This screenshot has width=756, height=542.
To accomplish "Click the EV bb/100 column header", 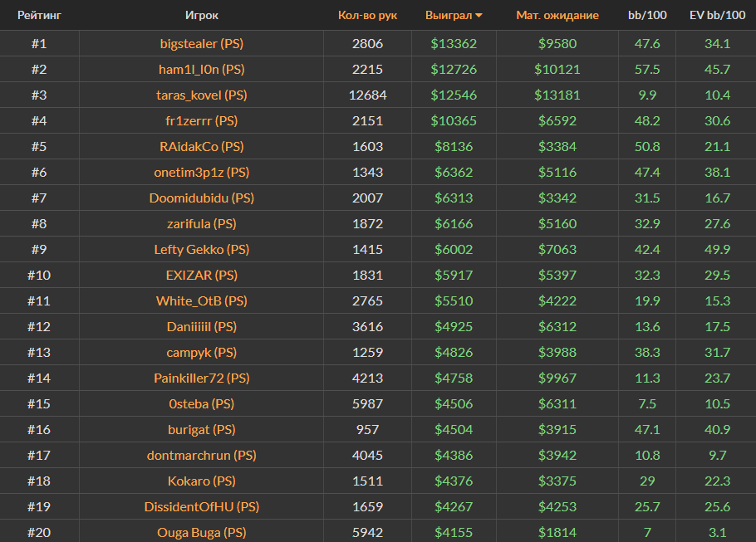I will point(717,15).
